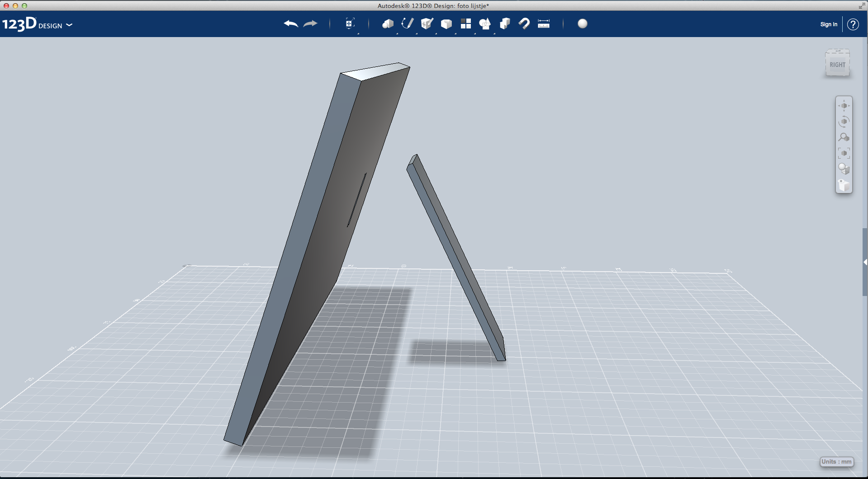Click the white top face of frame
Viewport: 868px width, 479px height.
pos(375,71)
